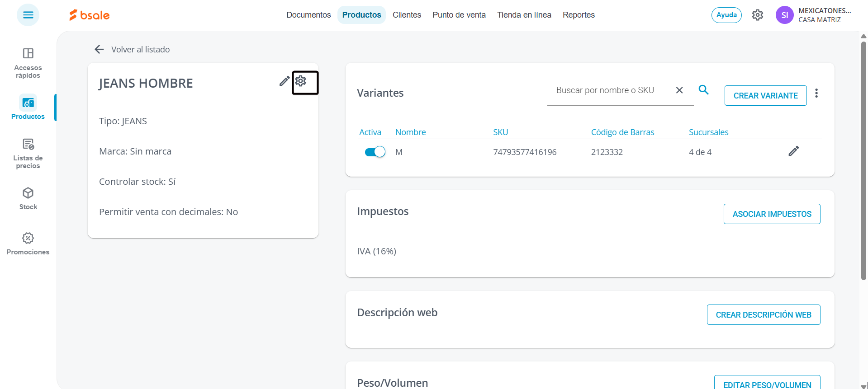Click EDITAR PESO/VOLUMEN button
The width and height of the screenshot is (868, 389).
[x=767, y=382]
